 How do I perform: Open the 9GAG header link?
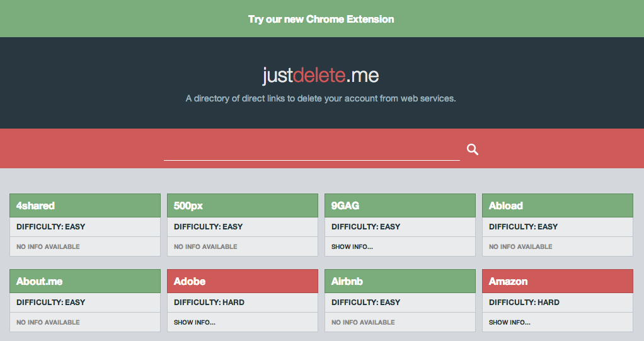coord(400,205)
